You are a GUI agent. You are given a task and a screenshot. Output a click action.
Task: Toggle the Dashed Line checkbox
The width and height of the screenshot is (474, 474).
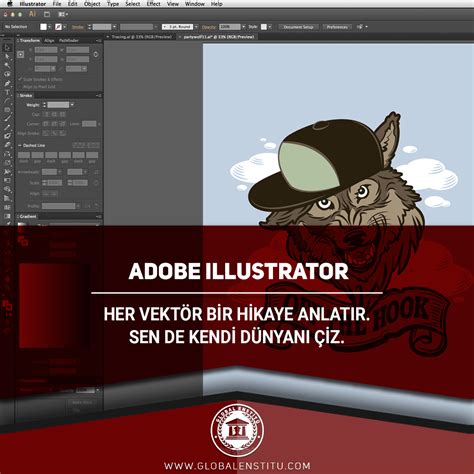(20, 146)
